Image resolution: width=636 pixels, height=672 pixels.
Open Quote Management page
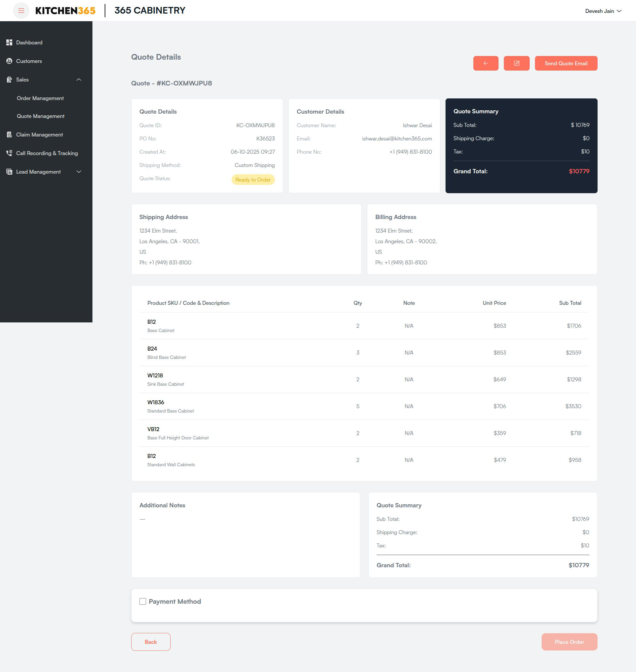tap(41, 116)
